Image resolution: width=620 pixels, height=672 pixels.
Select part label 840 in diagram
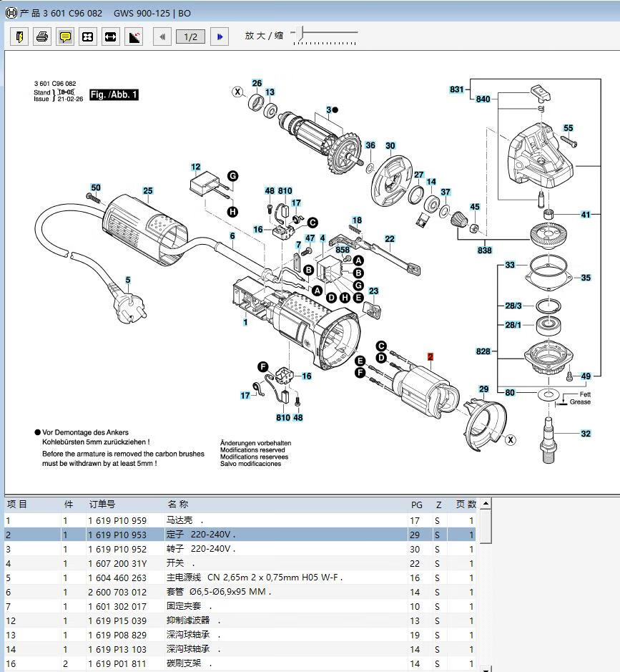[483, 99]
